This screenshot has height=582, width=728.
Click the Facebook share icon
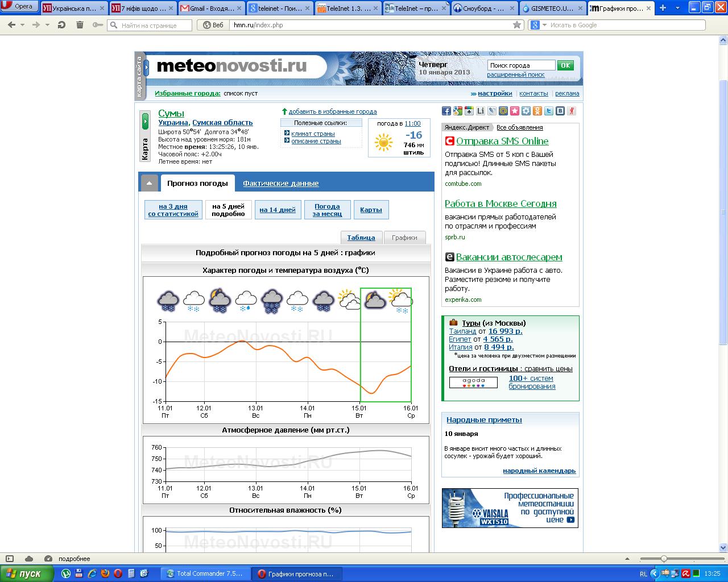coord(446,111)
